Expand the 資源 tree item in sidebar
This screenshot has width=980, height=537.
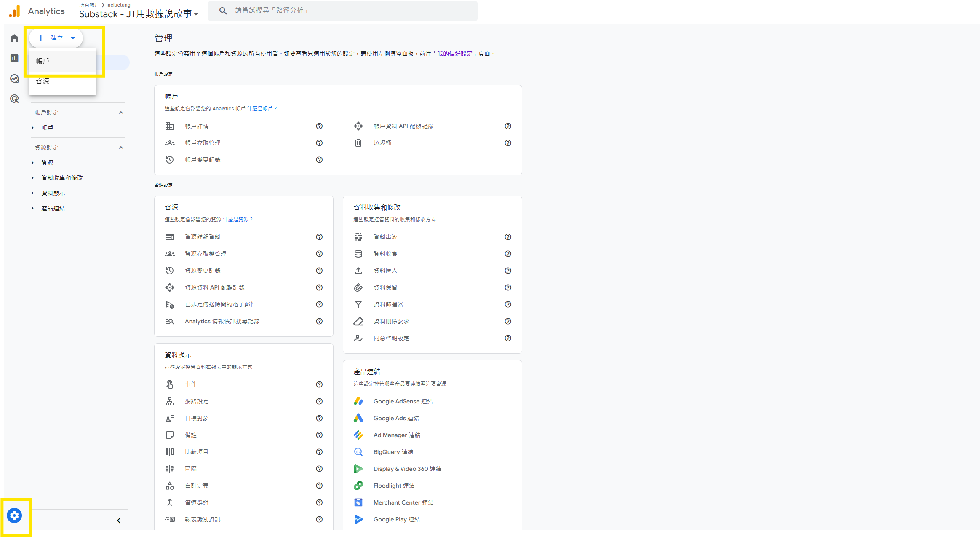32,163
